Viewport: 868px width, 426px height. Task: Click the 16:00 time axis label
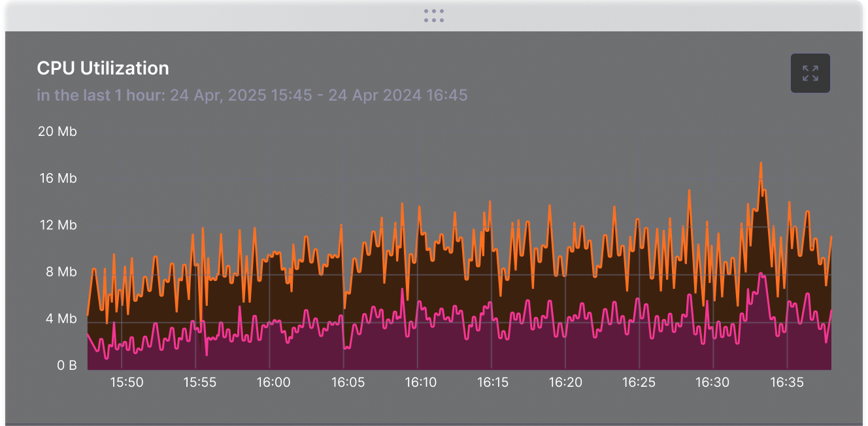coord(273,382)
